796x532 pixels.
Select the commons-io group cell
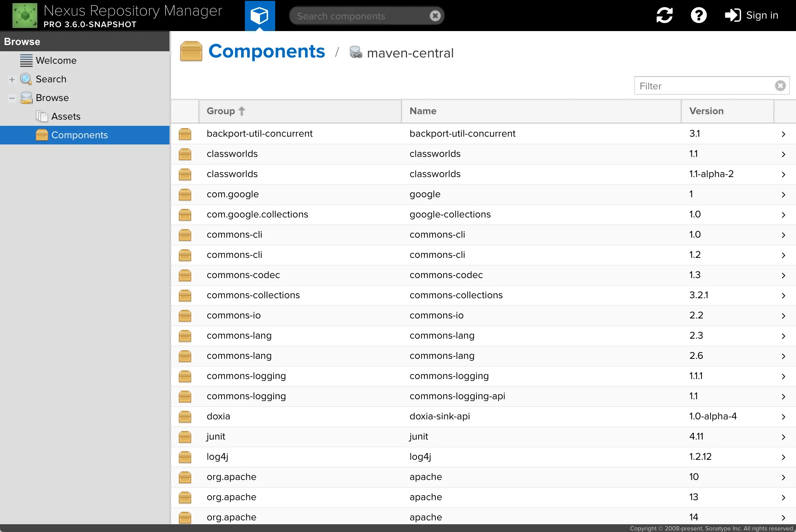coord(300,315)
